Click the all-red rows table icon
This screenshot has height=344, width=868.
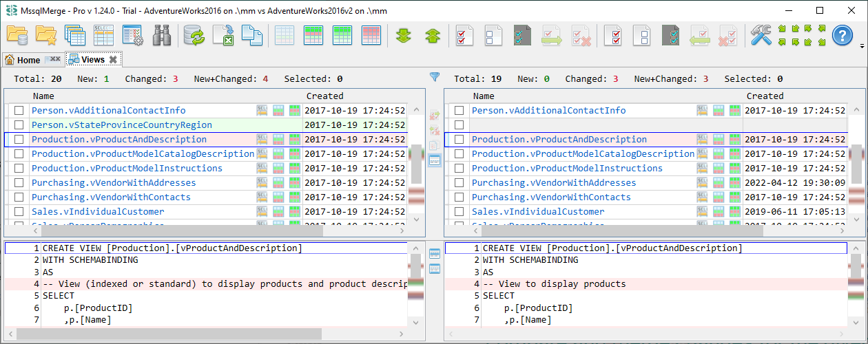(372, 35)
